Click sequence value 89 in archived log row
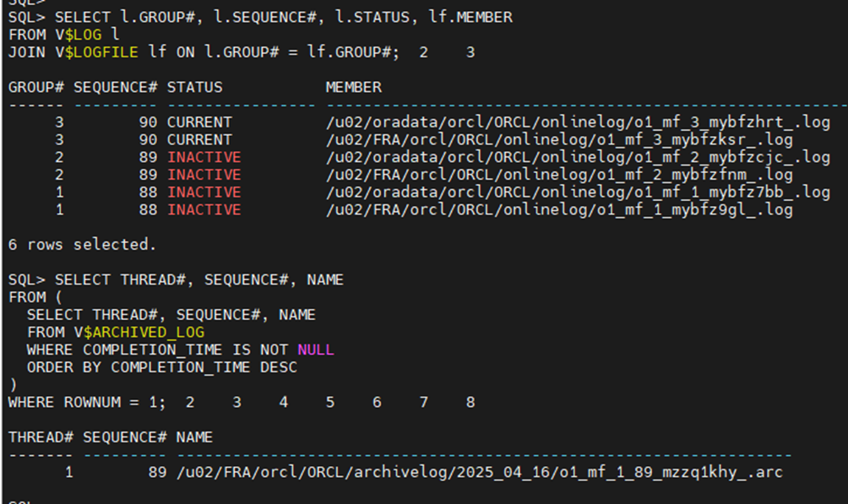 pyautogui.click(x=157, y=473)
